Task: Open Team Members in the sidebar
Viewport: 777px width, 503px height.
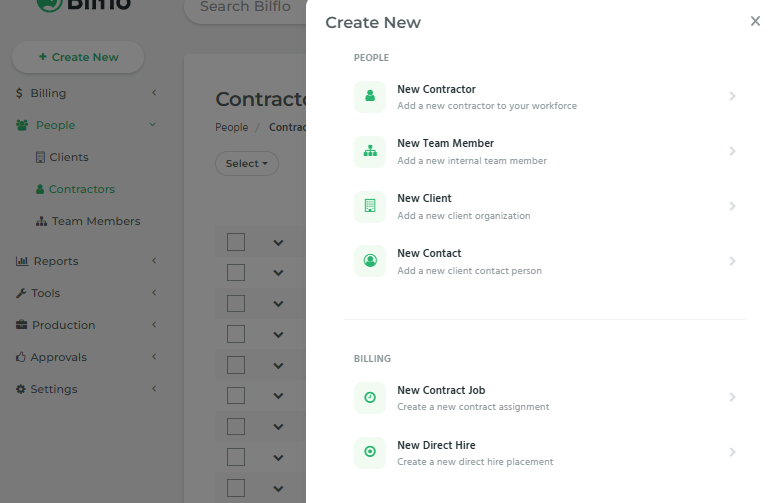Action: click(x=88, y=222)
